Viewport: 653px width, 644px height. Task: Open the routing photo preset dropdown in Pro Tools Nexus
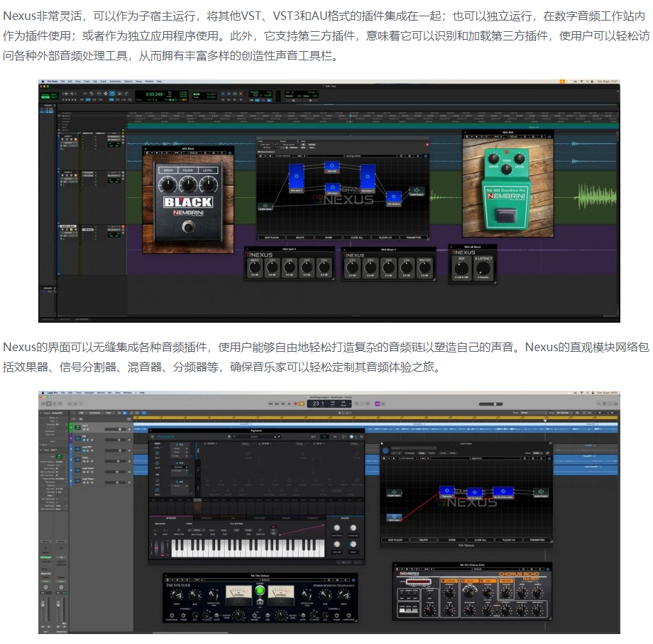click(352, 155)
